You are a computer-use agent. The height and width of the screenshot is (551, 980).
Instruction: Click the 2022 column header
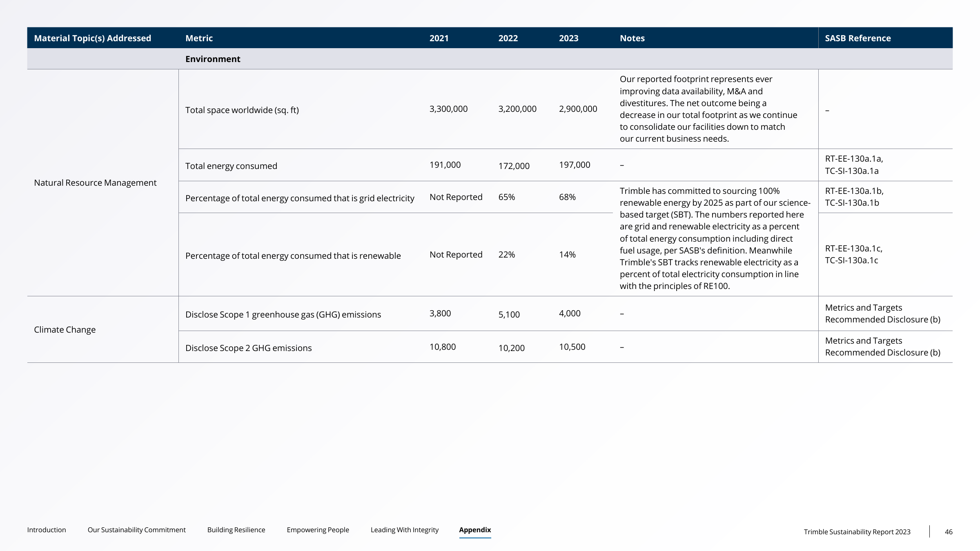tap(508, 38)
